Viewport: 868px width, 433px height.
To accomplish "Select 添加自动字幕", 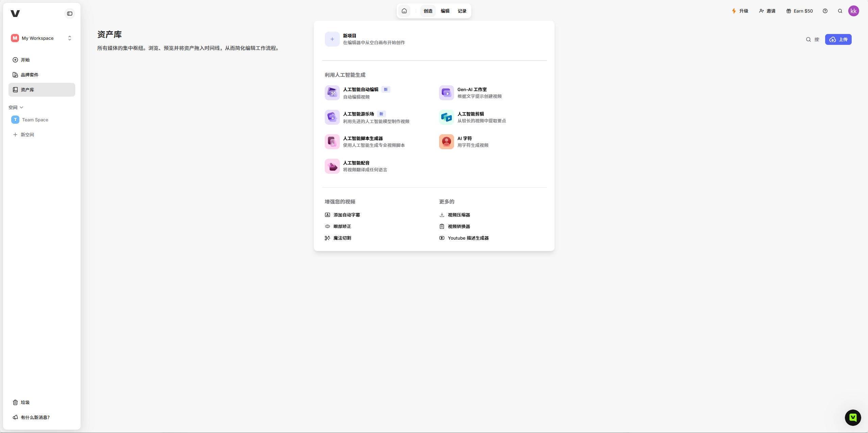I will [x=343, y=215].
